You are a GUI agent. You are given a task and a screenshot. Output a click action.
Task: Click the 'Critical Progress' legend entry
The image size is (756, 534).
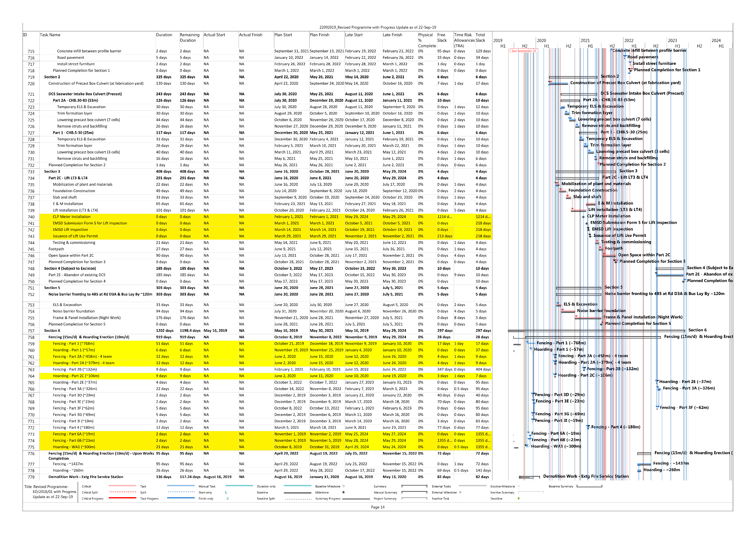tap(93, 499)
